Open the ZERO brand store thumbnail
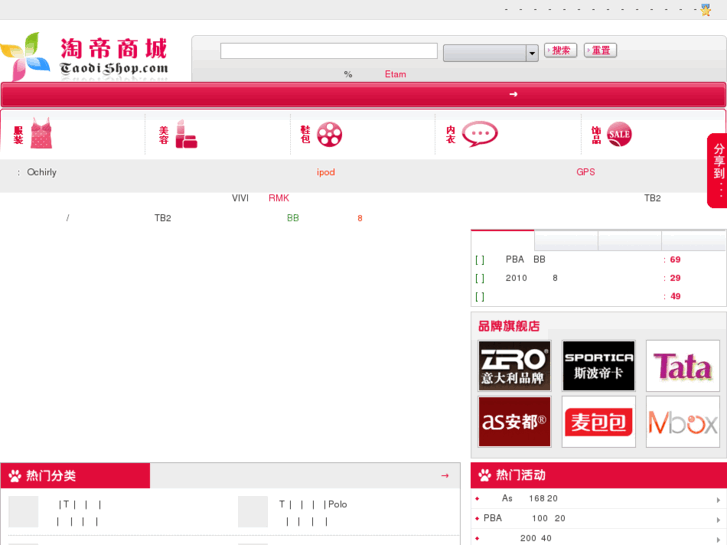Screen dimensions: 727x545 click(x=515, y=366)
